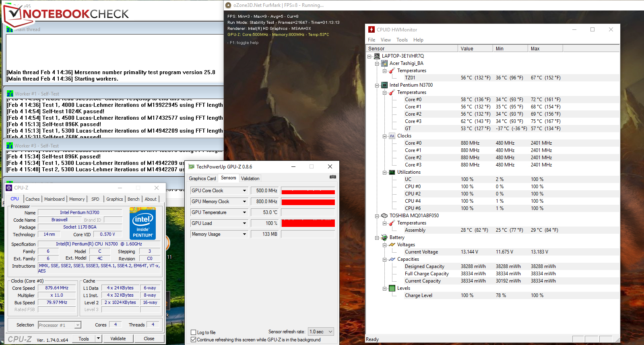Click the Utilizations icon in HWMonitor
644x345 pixels.
tap(392, 172)
